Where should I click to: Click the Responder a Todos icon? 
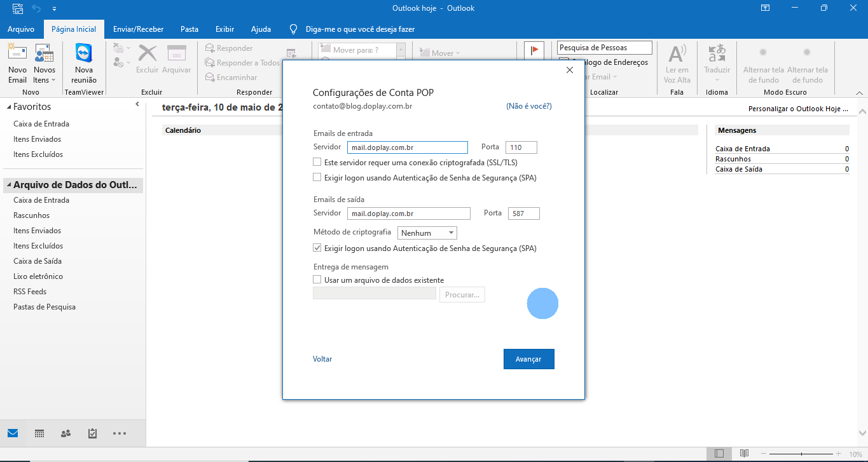click(x=210, y=63)
